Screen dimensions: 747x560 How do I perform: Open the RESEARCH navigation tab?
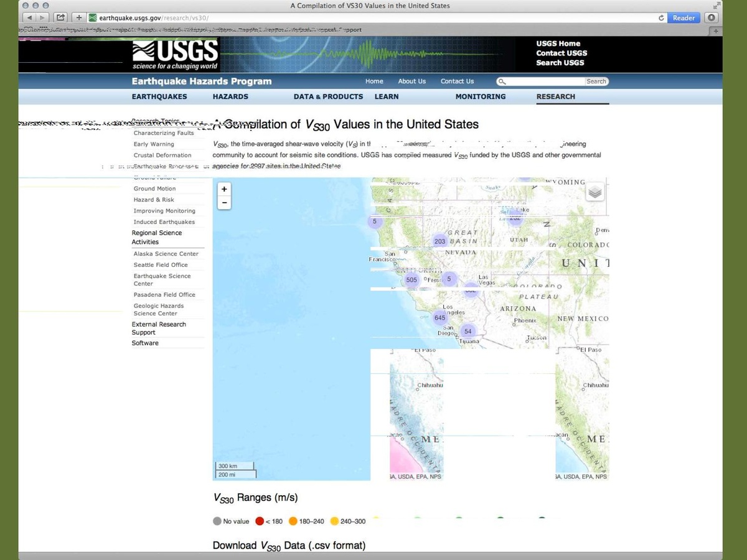(x=555, y=96)
